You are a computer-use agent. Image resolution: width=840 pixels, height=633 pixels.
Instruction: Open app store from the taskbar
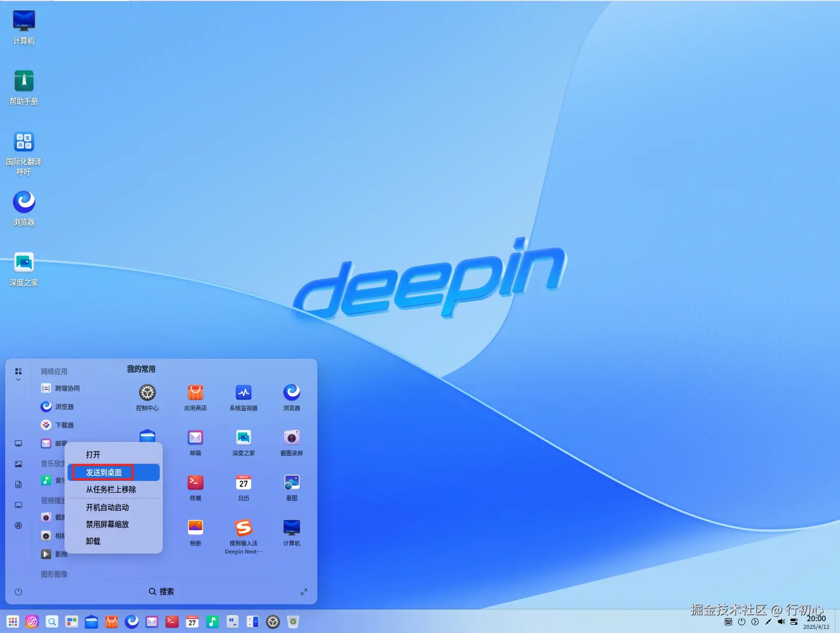pos(112,622)
